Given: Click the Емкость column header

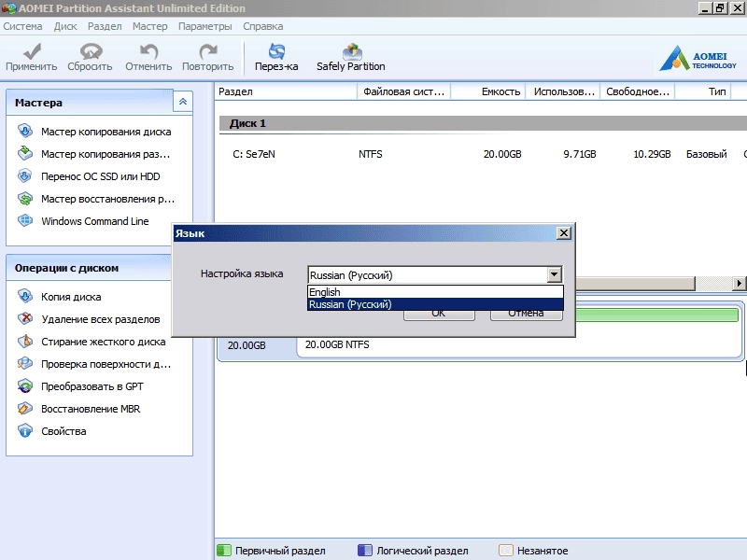Looking at the screenshot, I should (487, 91).
